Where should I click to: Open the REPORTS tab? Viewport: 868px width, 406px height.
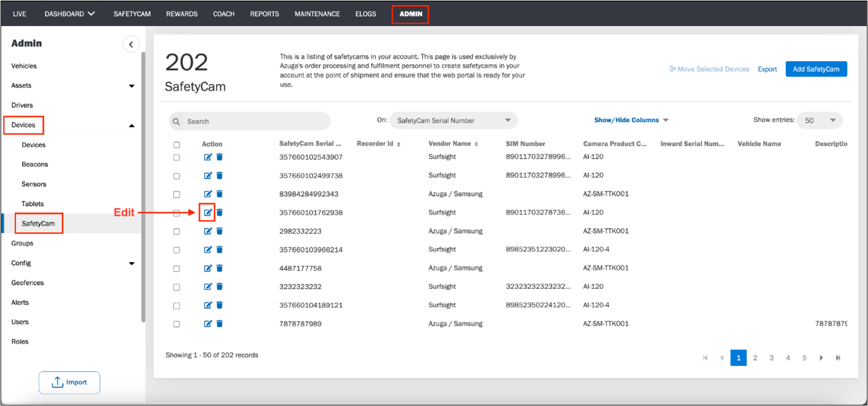pos(265,14)
